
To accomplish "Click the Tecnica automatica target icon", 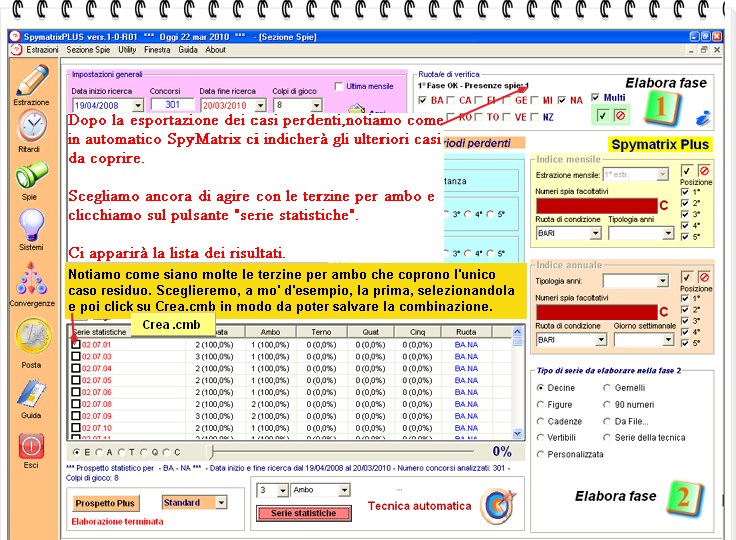I will click(x=498, y=506).
